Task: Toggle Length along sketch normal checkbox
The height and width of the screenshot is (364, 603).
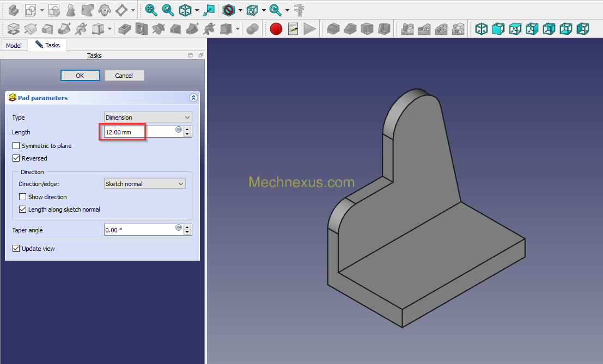Action: click(x=23, y=209)
